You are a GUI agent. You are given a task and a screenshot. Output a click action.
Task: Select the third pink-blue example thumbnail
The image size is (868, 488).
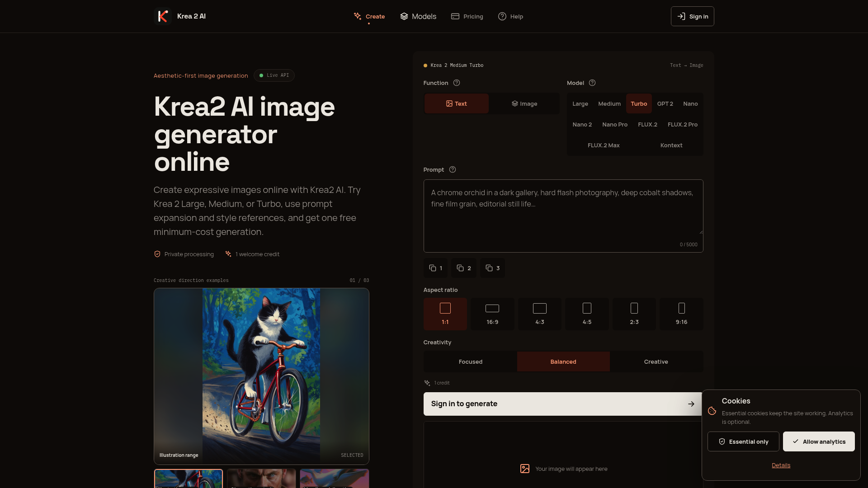click(x=335, y=479)
